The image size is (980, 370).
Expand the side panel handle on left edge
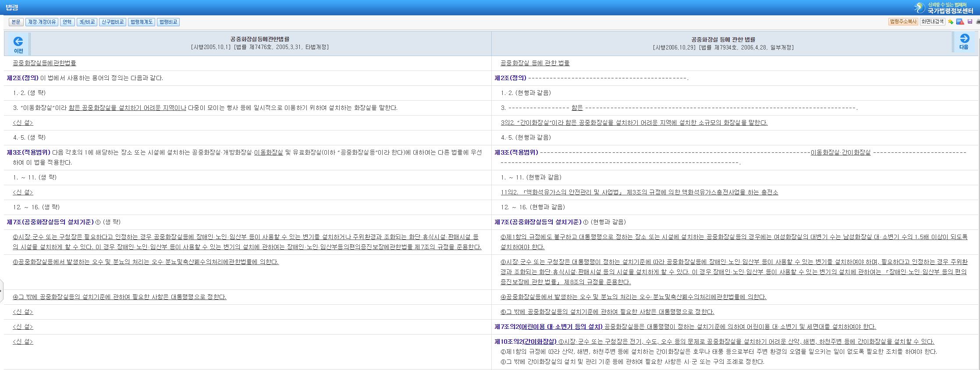[1, 290]
